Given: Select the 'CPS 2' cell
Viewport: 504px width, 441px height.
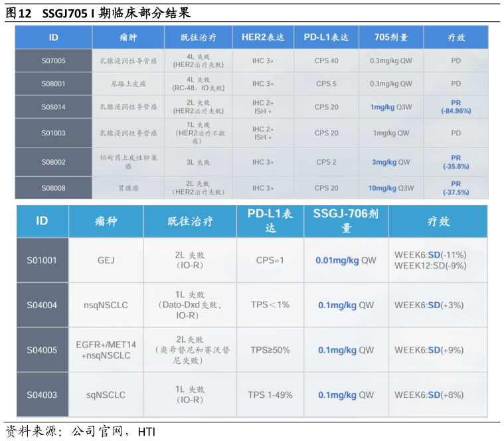Looking at the screenshot, I should click(326, 162).
